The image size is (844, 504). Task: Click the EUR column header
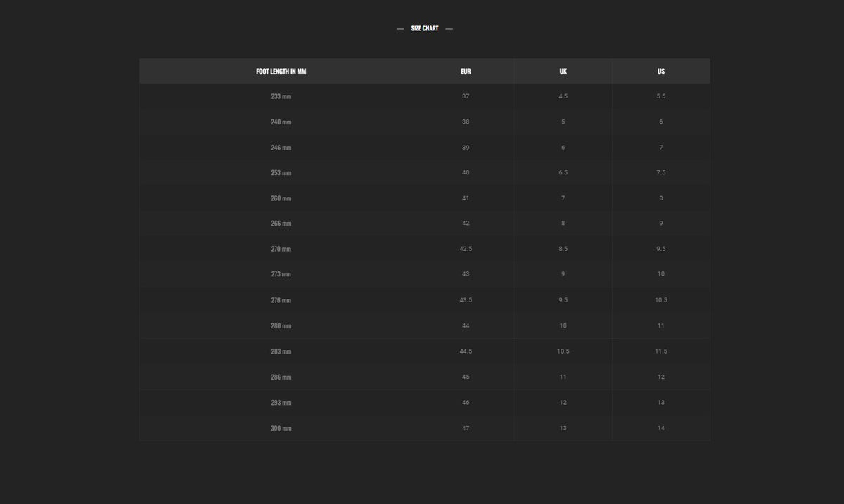466,71
